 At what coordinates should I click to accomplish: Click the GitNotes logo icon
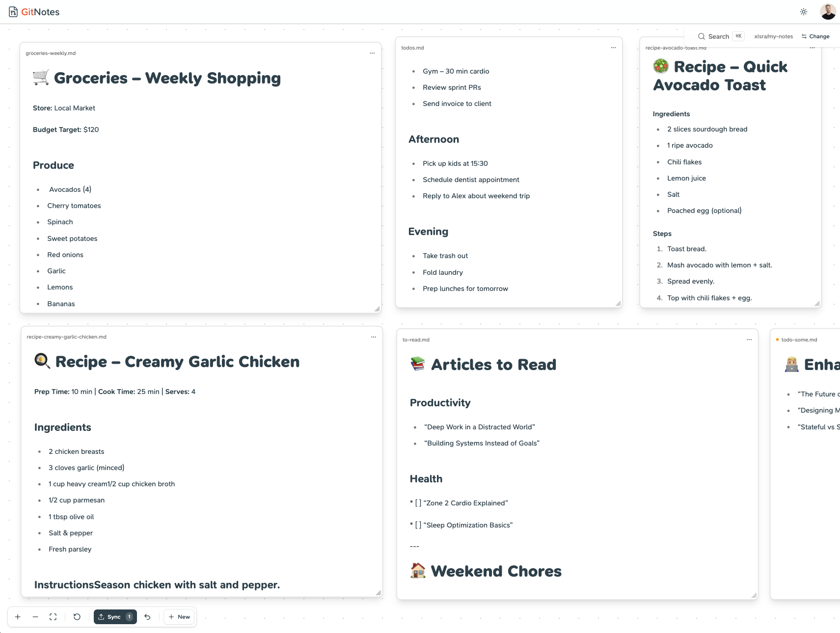pos(13,12)
